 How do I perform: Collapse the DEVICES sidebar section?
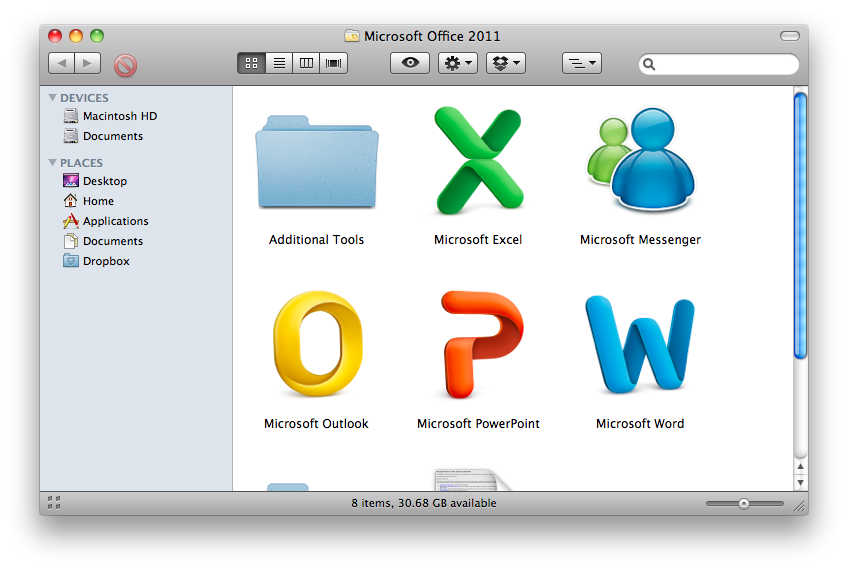pyautogui.click(x=53, y=98)
